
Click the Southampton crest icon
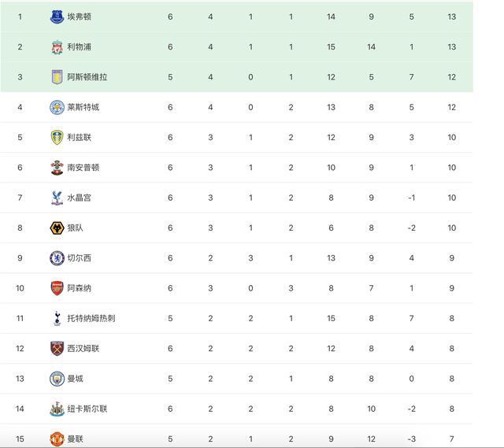pos(57,168)
